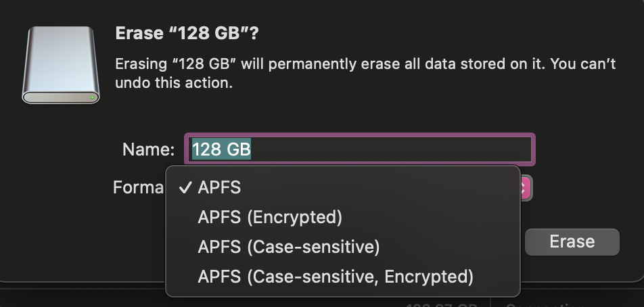Place cursor in empty right part of Name field

406,149
